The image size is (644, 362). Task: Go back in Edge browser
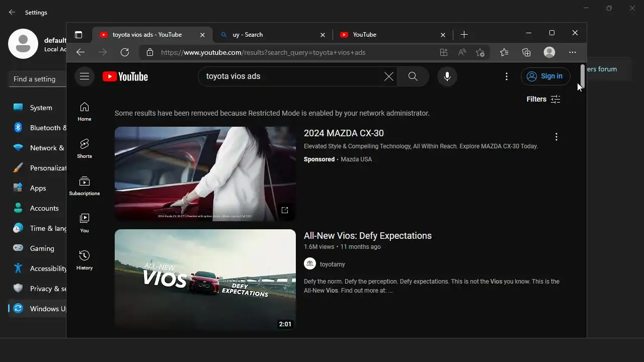pos(80,52)
